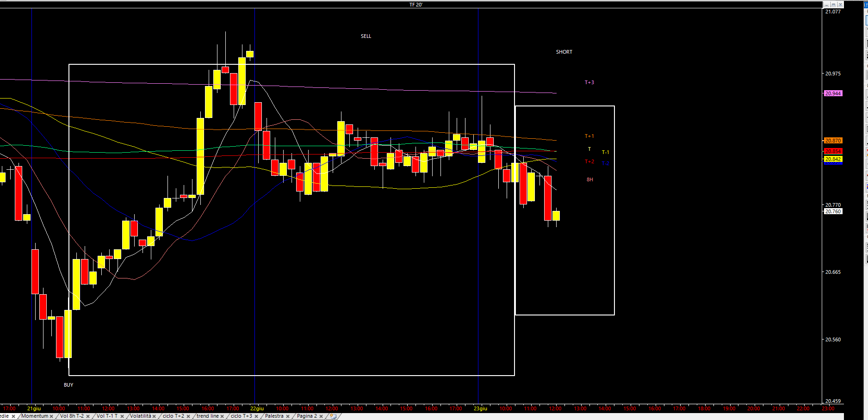Close the partially visible 'edie' tab

[x=13, y=417]
